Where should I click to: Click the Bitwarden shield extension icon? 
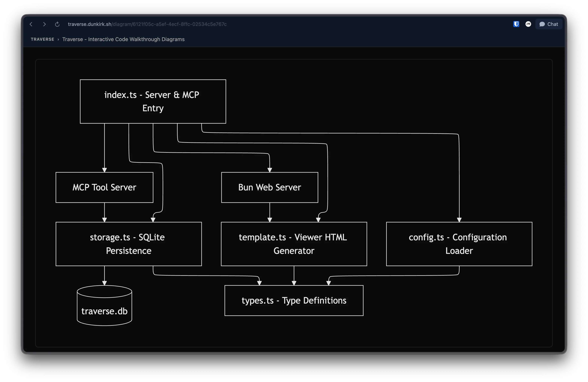coord(516,24)
